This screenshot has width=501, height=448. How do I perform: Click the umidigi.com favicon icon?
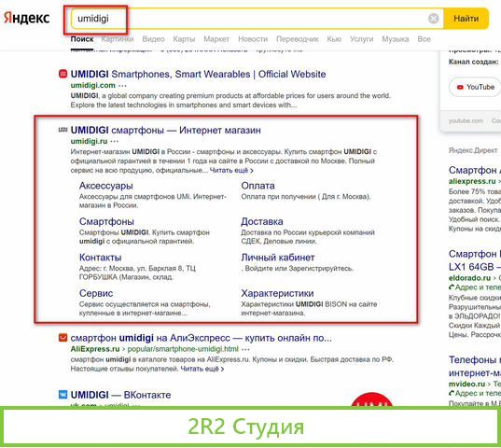63,74
